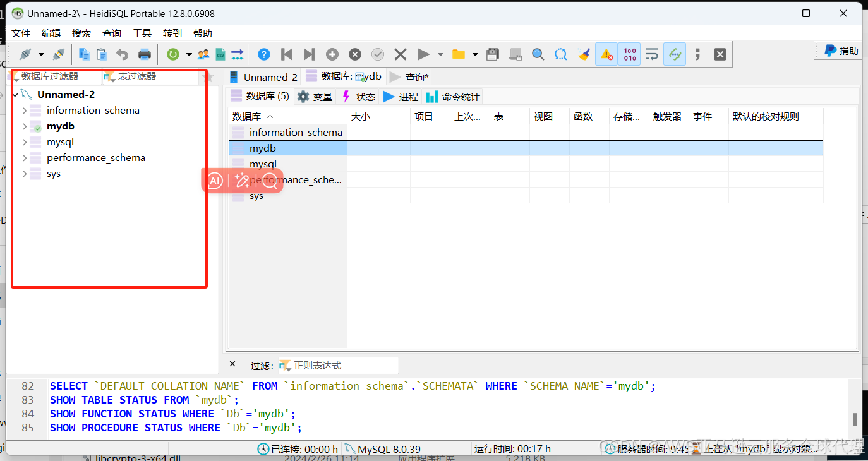
Task: Open the user manager icon
Action: [x=203, y=54]
